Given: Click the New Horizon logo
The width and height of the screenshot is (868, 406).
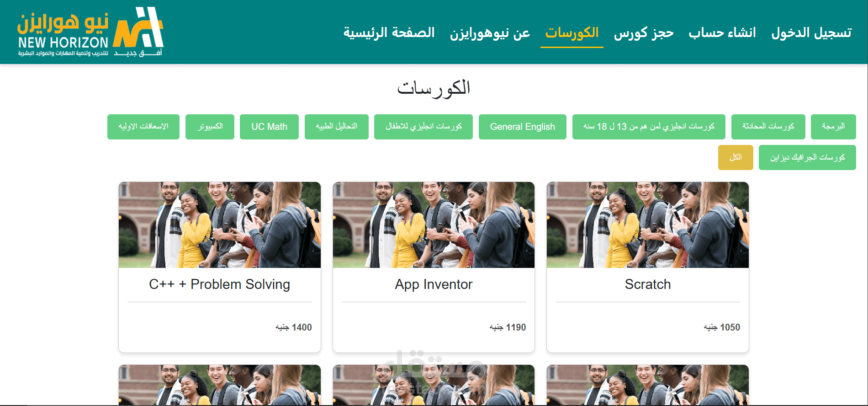Looking at the screenshot, I should tap(90, 32).
